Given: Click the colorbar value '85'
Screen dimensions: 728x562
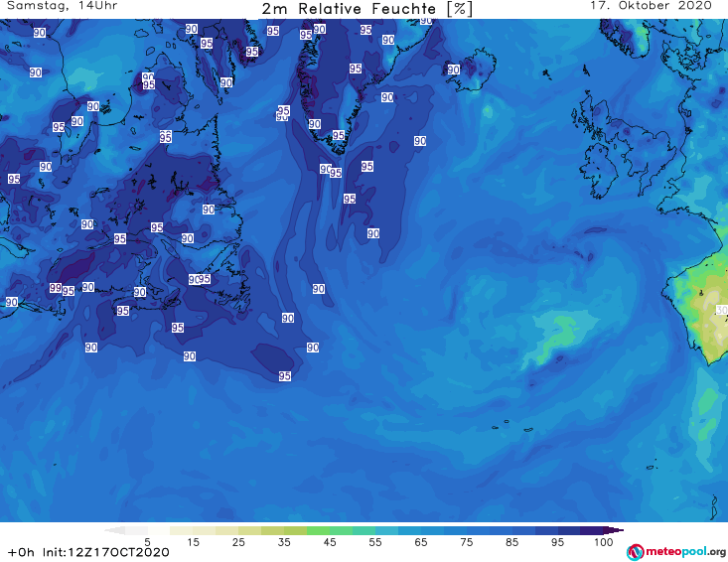Looking at the screenshot, I should [x=511, y=542].
